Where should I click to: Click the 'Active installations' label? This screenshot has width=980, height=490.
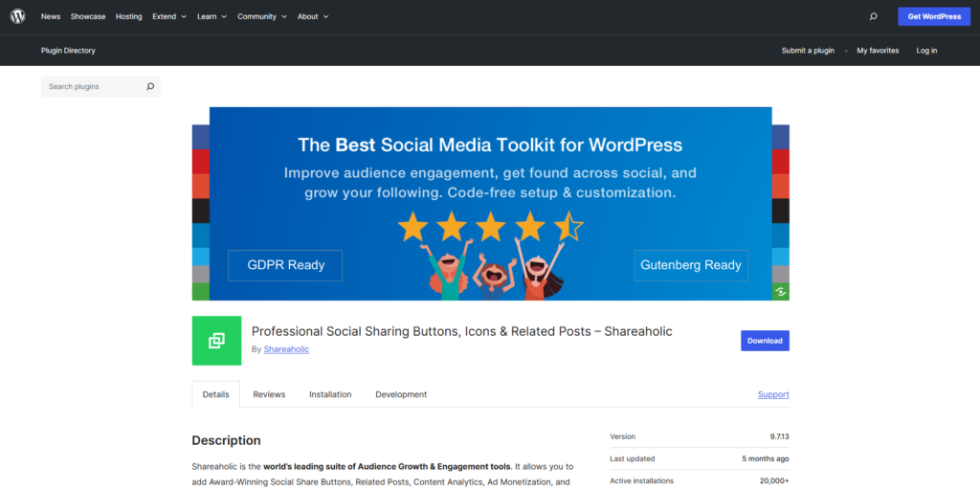pos(642,481)
